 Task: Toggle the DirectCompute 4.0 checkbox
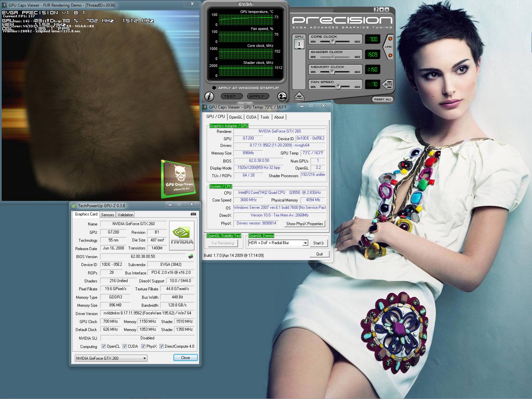coord(161,346)
